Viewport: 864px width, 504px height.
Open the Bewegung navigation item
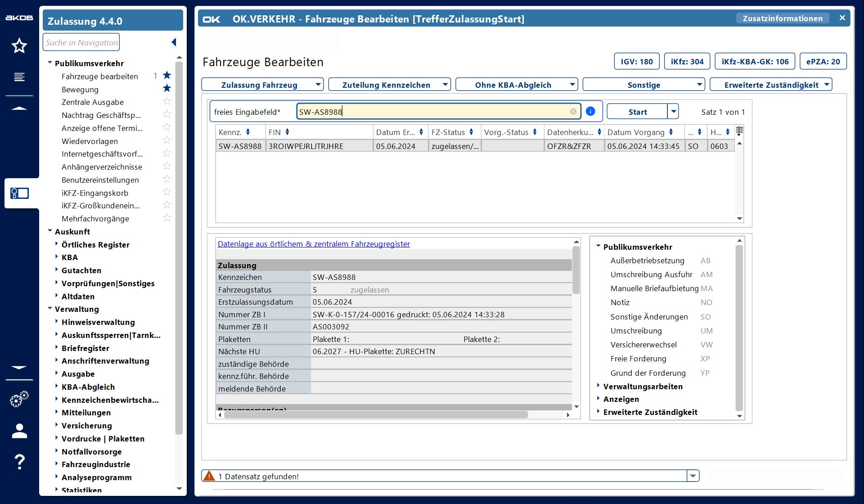(80, 90)
